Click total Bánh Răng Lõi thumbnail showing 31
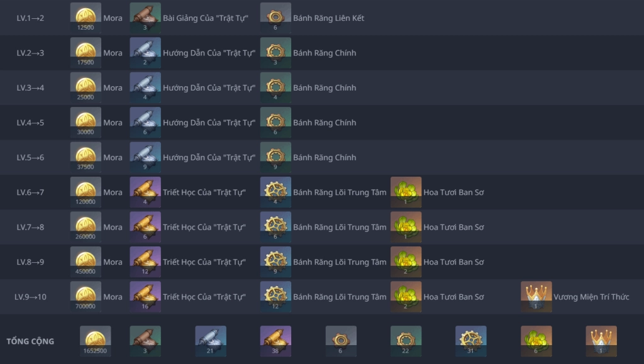Viewport: 644px width, 364px height. [471, 341]
